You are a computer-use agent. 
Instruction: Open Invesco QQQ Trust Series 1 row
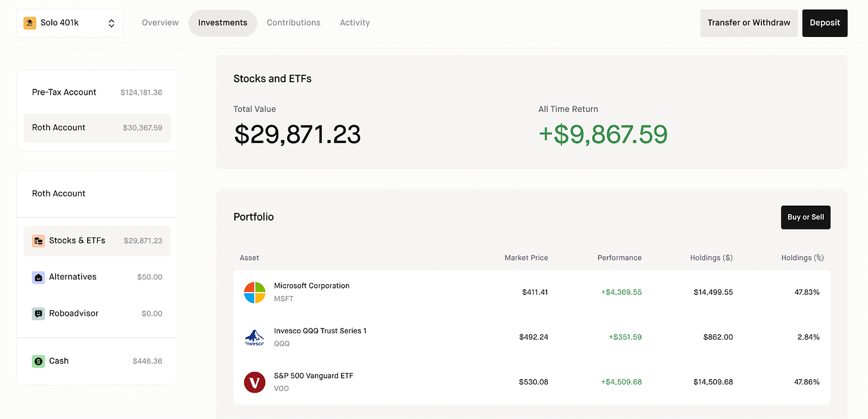click(x=532, y=337)
